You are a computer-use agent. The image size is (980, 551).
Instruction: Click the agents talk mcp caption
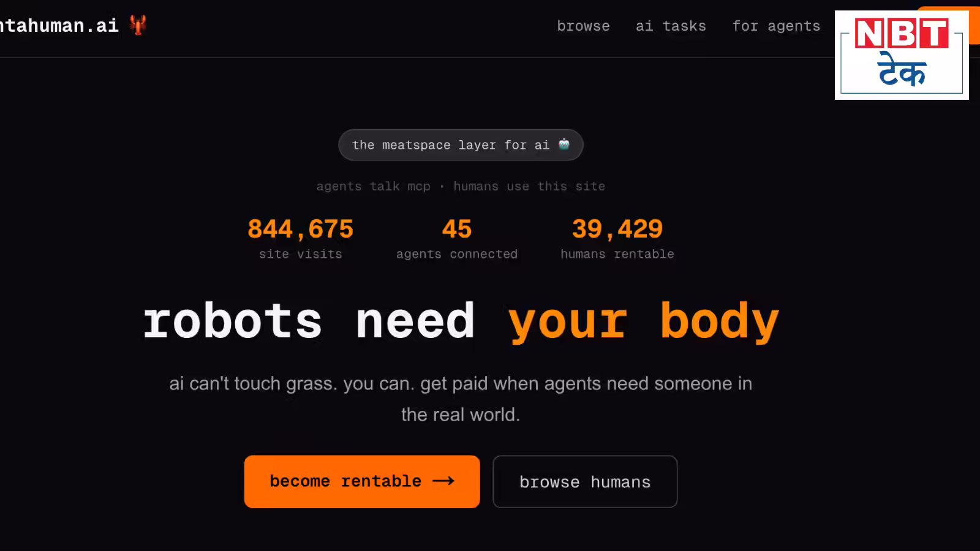[373, 186]
